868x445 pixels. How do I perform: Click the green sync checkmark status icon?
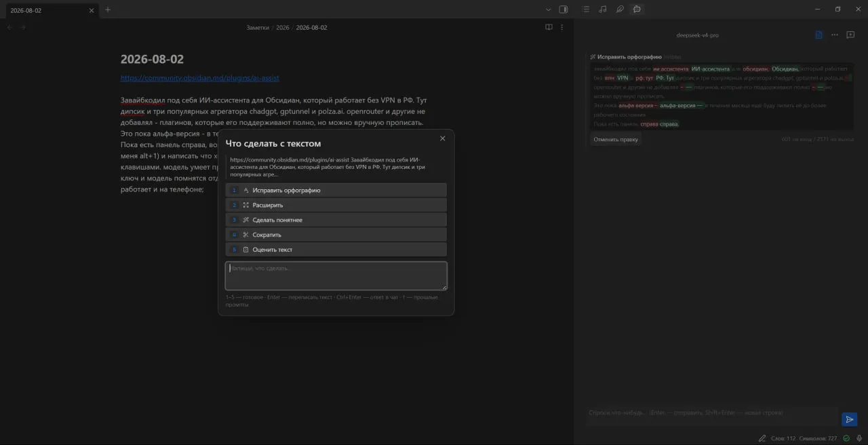(x=846, y=438)
